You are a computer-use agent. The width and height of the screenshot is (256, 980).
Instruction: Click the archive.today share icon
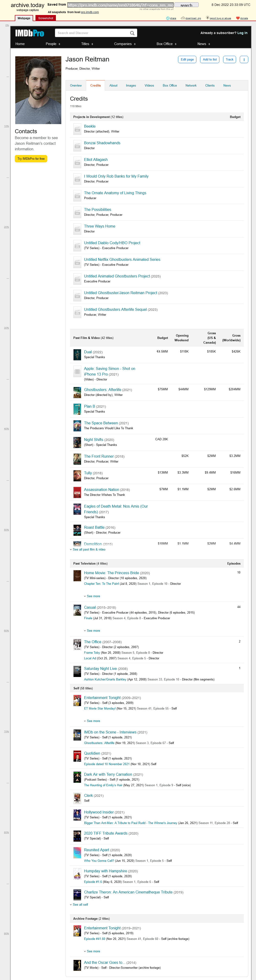point(168,18)
